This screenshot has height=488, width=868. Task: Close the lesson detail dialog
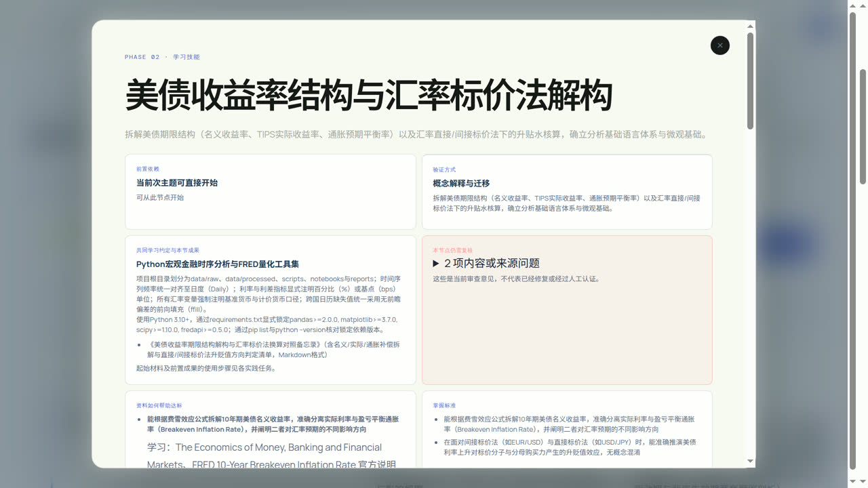(x=720, y=45)
